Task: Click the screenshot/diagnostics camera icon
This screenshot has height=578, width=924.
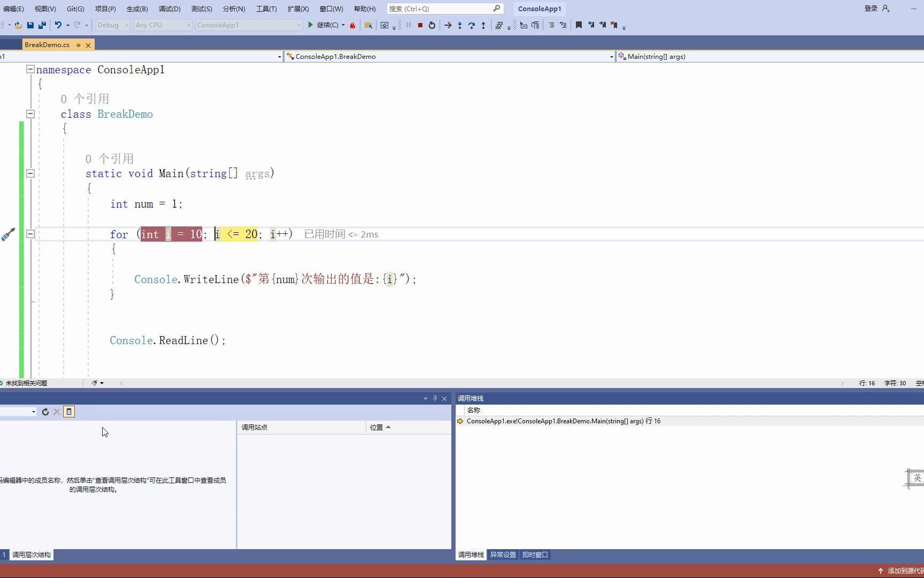Action: [384, 25]
